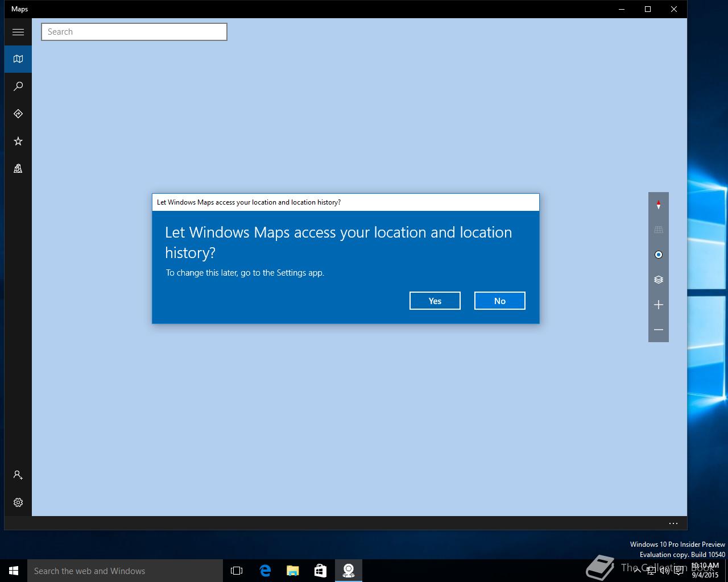728x582 pixels.
Task: Launch Microsoft Edge from the taskbar
Action: [x=265, y=571]
